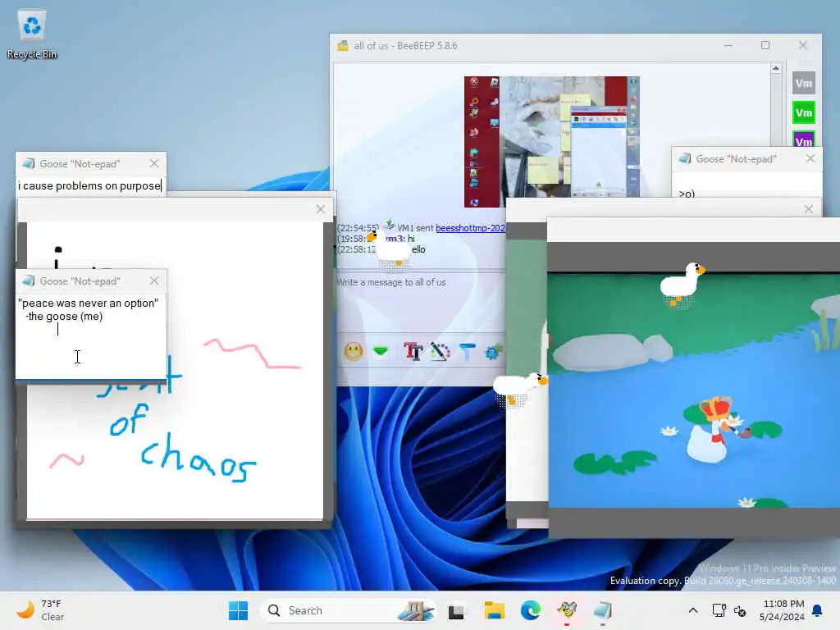Select the green Vm user avatar

(804, 112)
